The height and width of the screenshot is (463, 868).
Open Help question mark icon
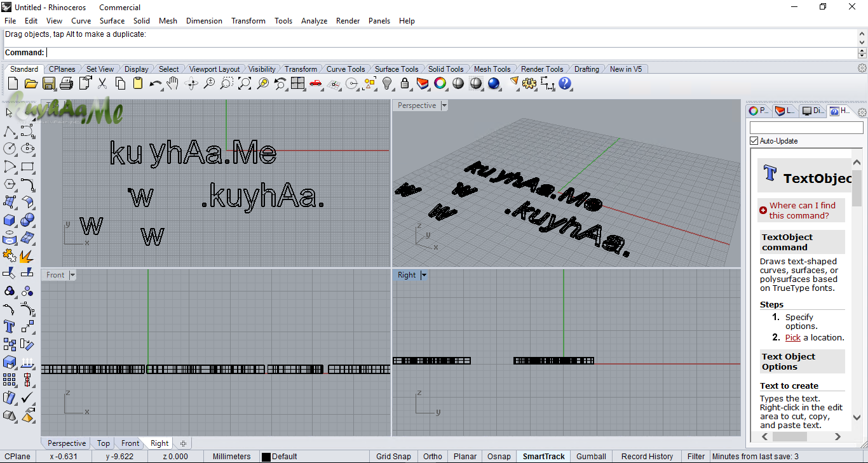point(565,83)
